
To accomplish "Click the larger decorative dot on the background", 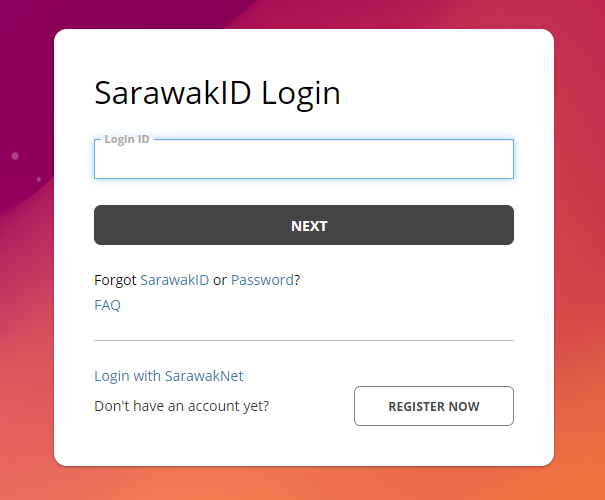I will click(x=15, y=156).
